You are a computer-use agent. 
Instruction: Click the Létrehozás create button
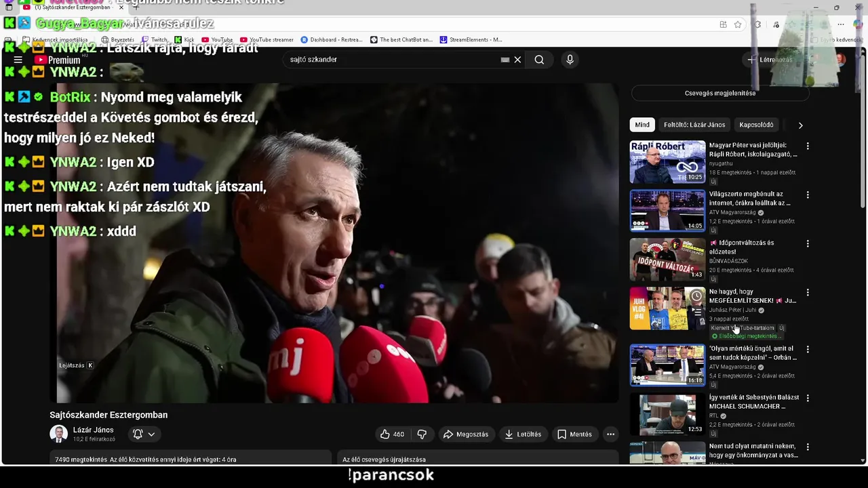(770, 60)
